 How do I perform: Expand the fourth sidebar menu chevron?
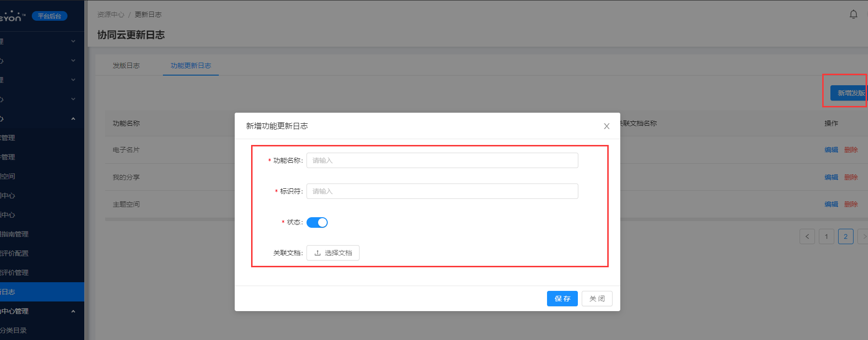73,99
